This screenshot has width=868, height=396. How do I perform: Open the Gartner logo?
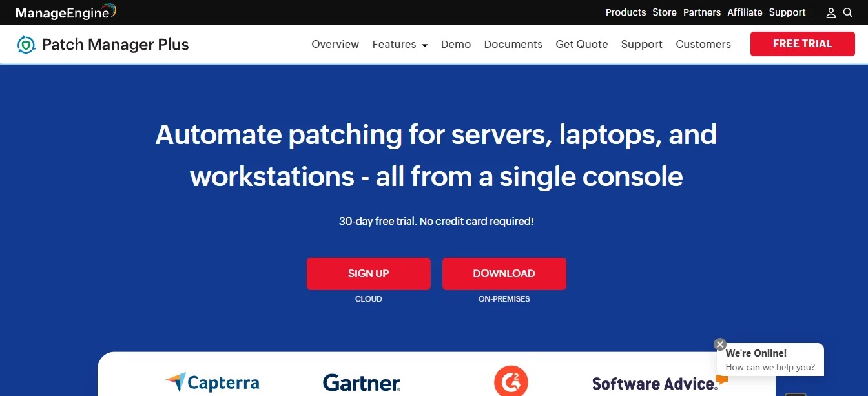[361, 382]
